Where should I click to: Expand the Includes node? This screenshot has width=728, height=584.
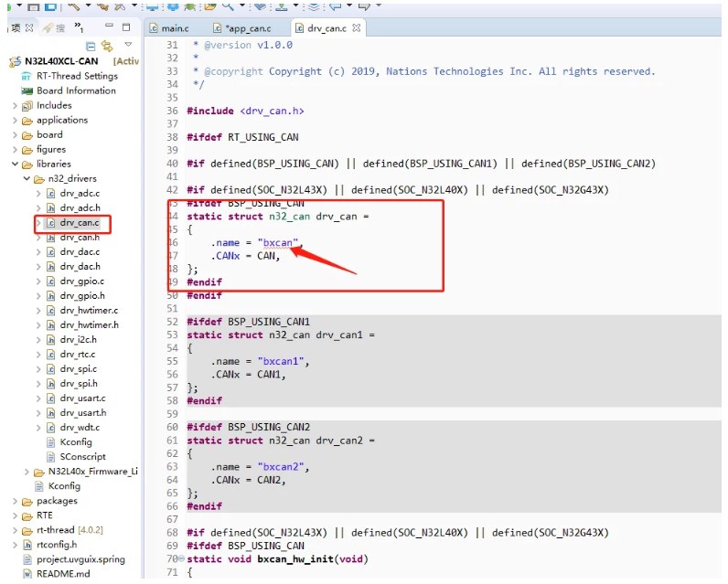(x=15, y=106)
